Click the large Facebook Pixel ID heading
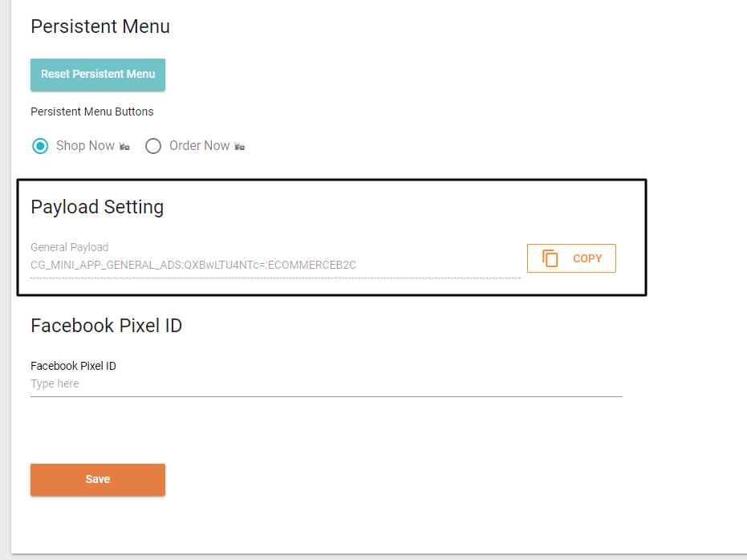This screenshot has height=560, width=747. coord(106,326)
